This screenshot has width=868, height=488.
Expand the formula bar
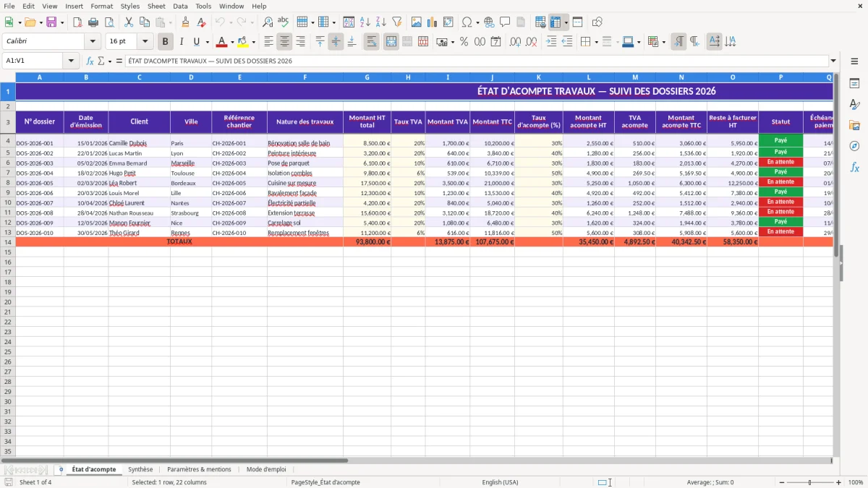(x=833, y=61)
